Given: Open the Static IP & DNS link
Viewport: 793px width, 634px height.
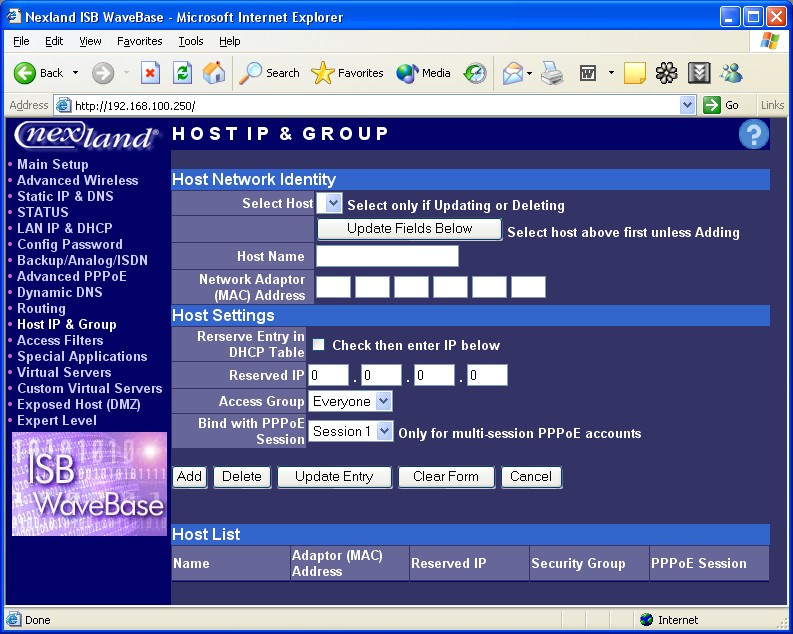Looking at the screenshot, I should (65, 196).
